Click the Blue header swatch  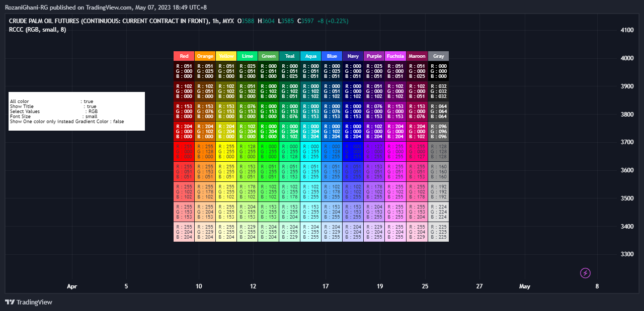332,56
